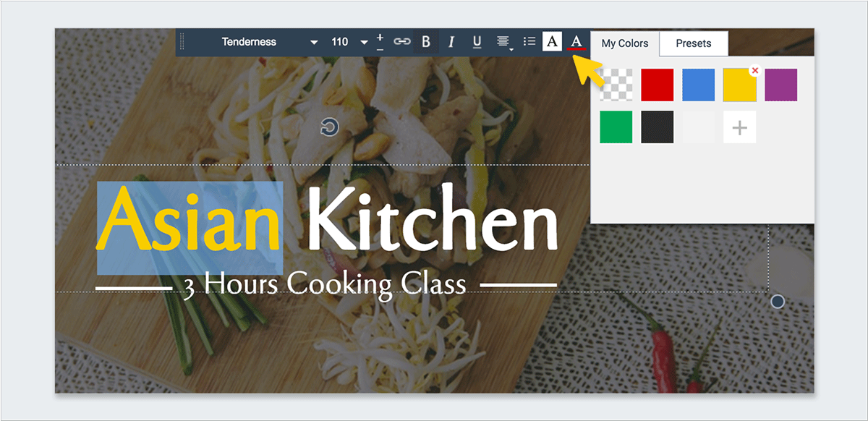
Task: Remove the yellow swatch via its X badge
Action: coord(754,69)
